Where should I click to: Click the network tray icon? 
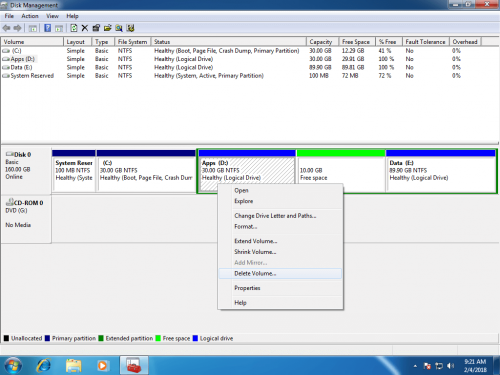[x=439, y=366]
